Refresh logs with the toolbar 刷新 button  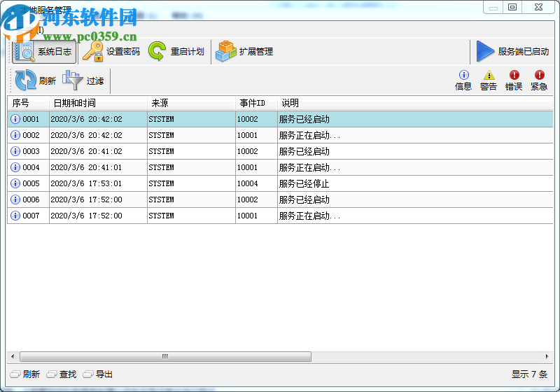click(x=36, y=80)
